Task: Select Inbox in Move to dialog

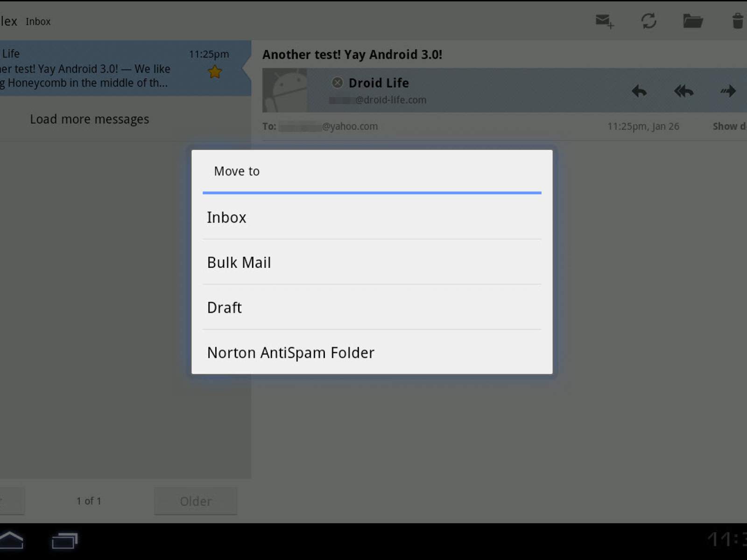Action: pos(372,217)
